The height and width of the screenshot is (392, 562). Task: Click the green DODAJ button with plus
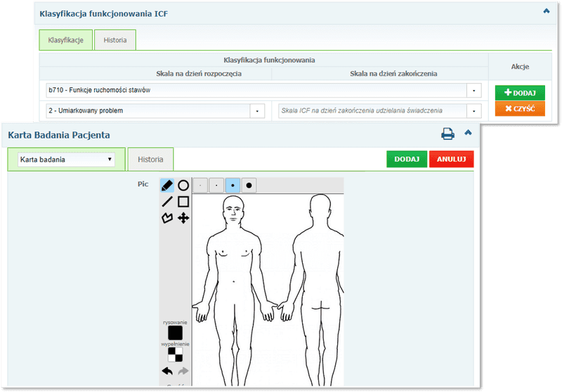519,93
